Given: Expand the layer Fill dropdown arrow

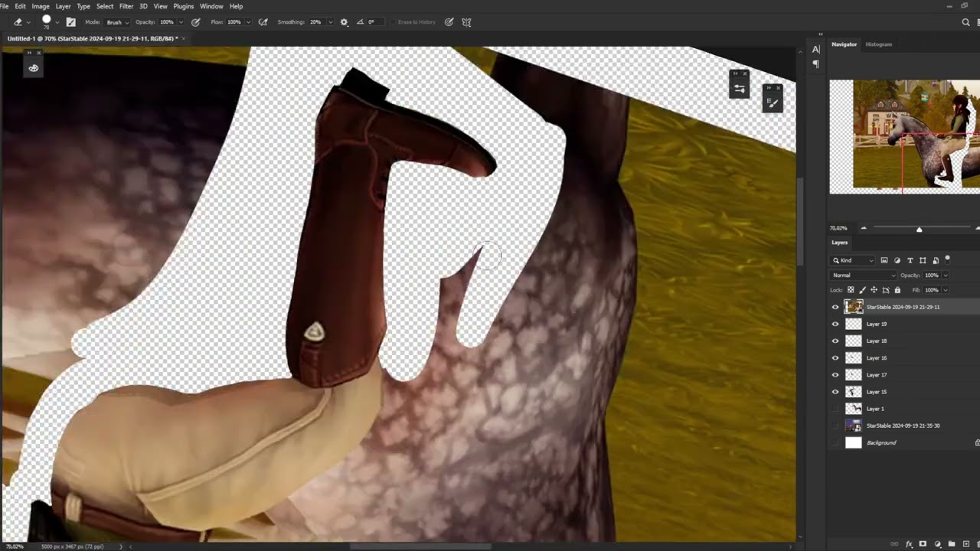Looking at the screenshot, I should tap(946, 290).
